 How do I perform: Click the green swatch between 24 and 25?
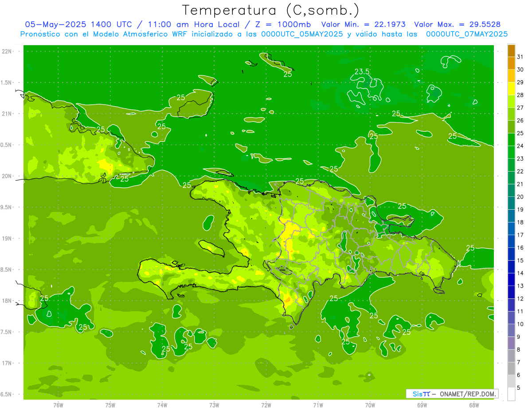511,139
